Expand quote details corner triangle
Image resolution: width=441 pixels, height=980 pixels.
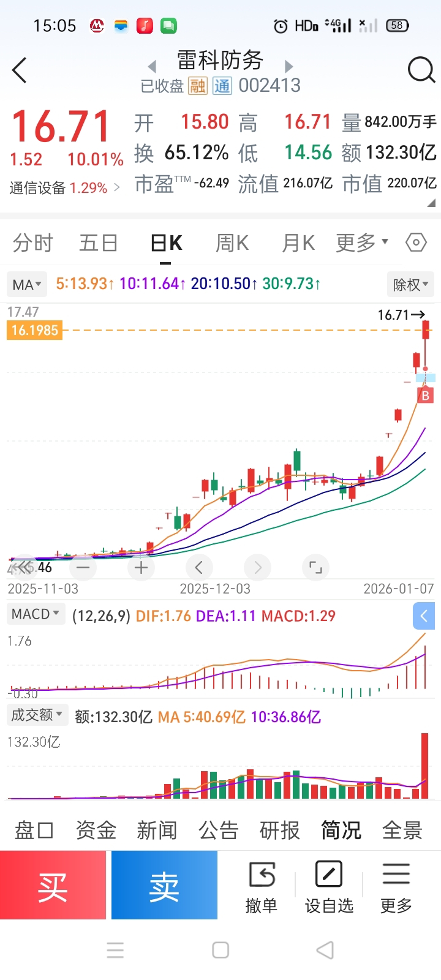[x=431, y=203]
